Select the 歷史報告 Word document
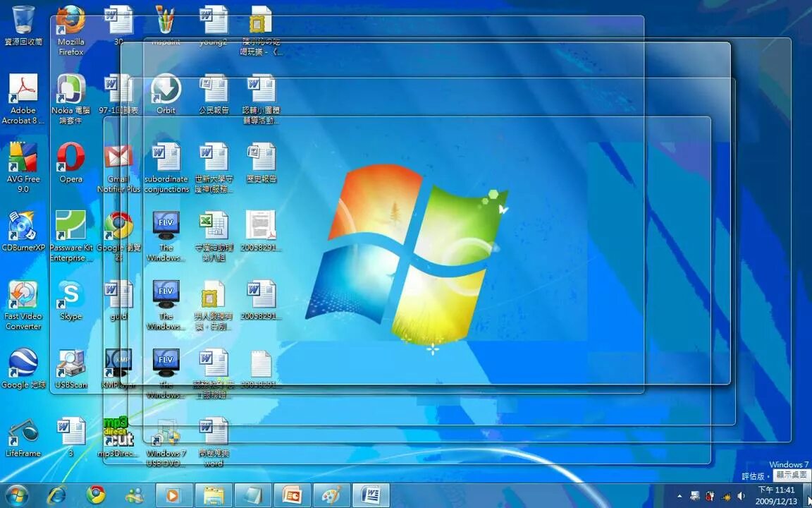Screen dimensions: 812x508 coord(261,163)
